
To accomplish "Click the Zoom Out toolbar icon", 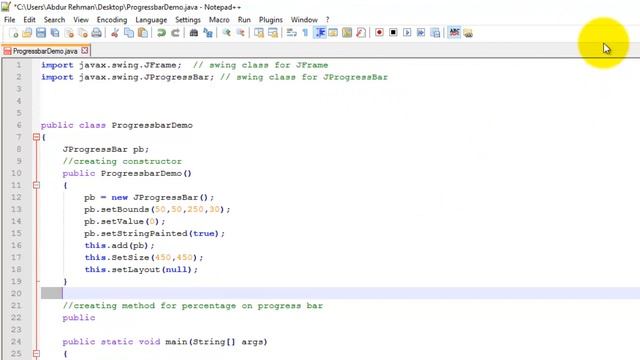I will 240,33.
